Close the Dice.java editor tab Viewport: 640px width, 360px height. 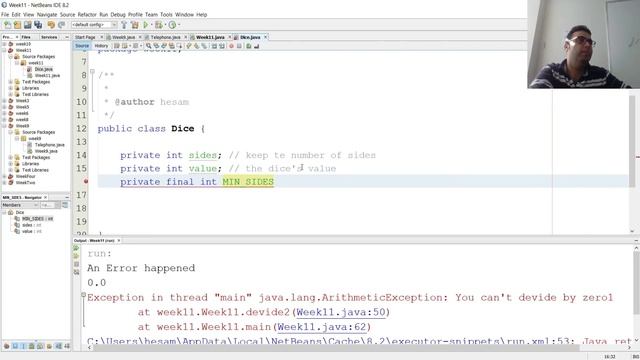(266, 37)
